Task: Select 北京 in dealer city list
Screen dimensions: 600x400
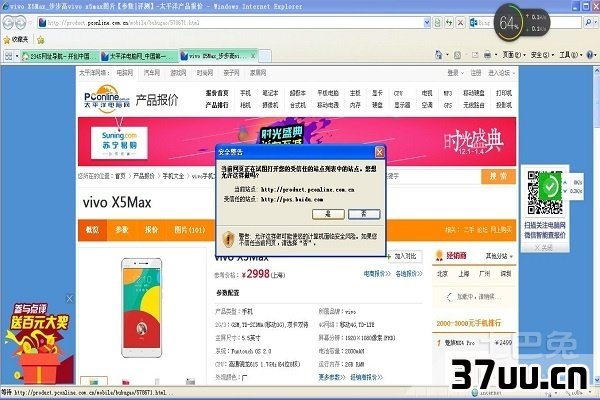Action: [x=442, y=274]
